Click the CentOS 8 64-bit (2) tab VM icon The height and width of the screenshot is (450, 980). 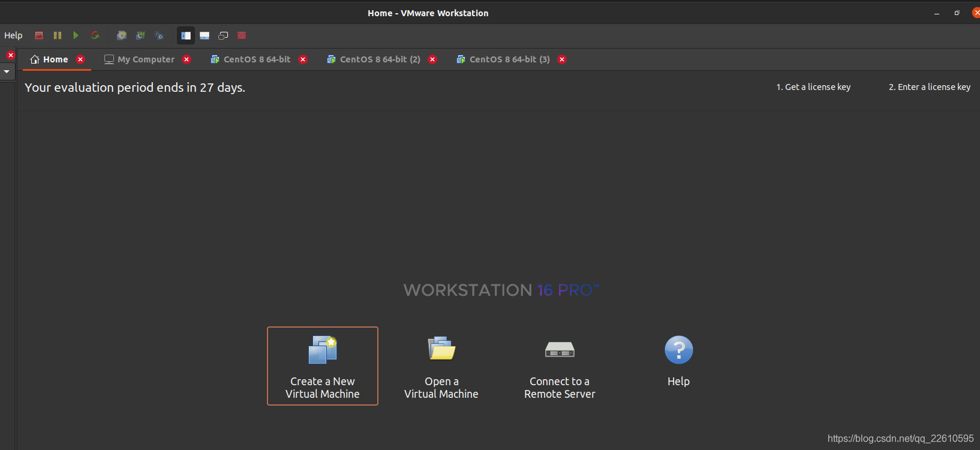(331, 59)
